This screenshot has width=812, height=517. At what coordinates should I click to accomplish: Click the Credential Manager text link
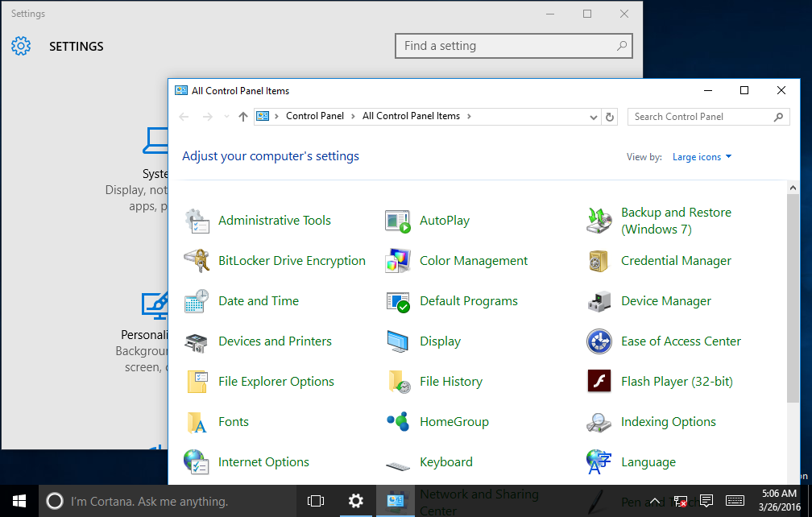coord(677,261)
